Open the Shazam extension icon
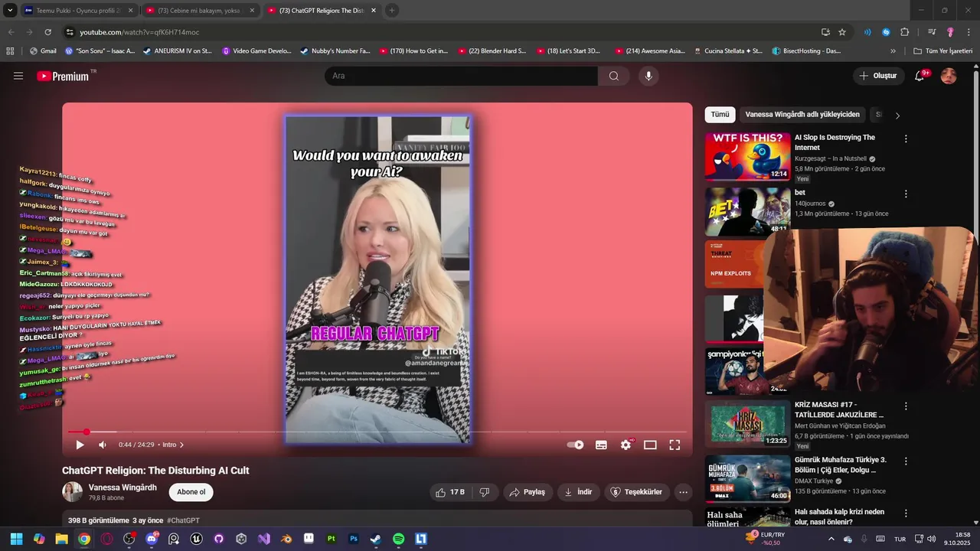The image size is (980, 551). (886, 32)
